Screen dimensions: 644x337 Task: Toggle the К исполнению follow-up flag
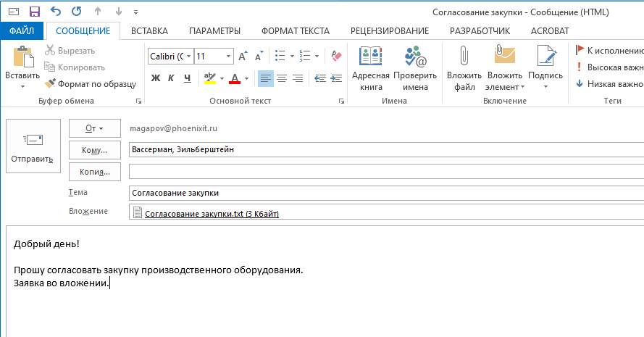click(609, 51)
